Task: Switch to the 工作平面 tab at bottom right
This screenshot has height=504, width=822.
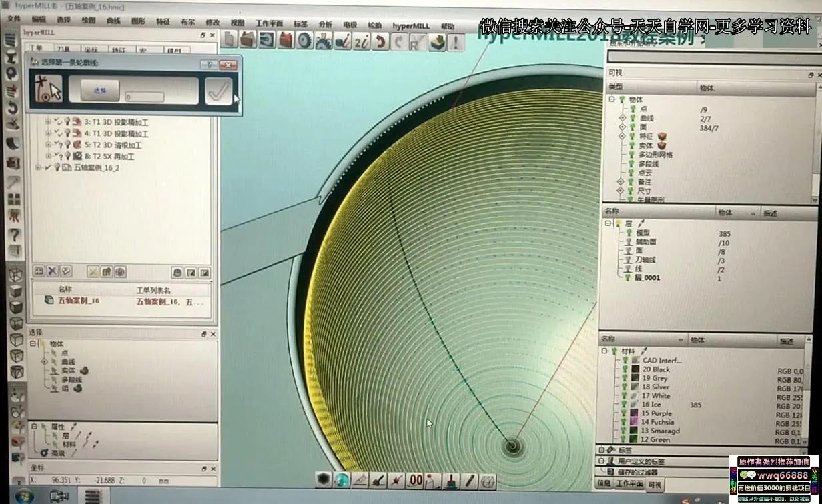Action: (x=629, y=483)
